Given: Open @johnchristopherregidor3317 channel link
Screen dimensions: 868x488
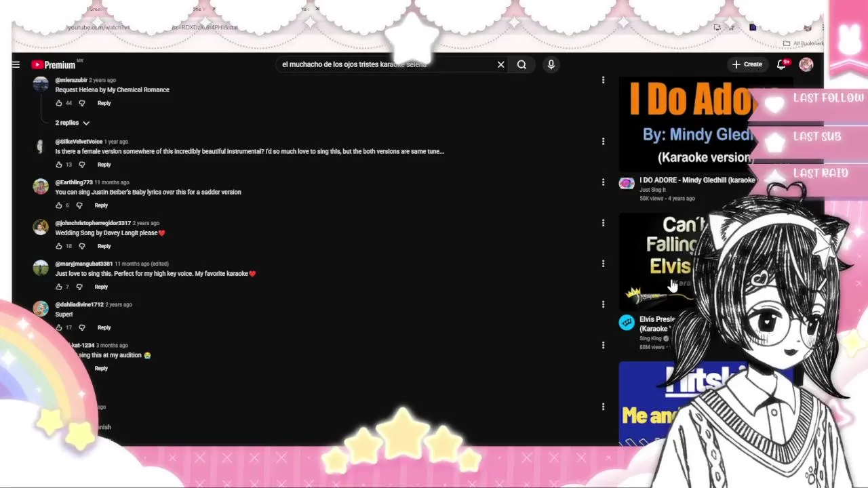Looking at the screenshot, I should coord(93,223).
